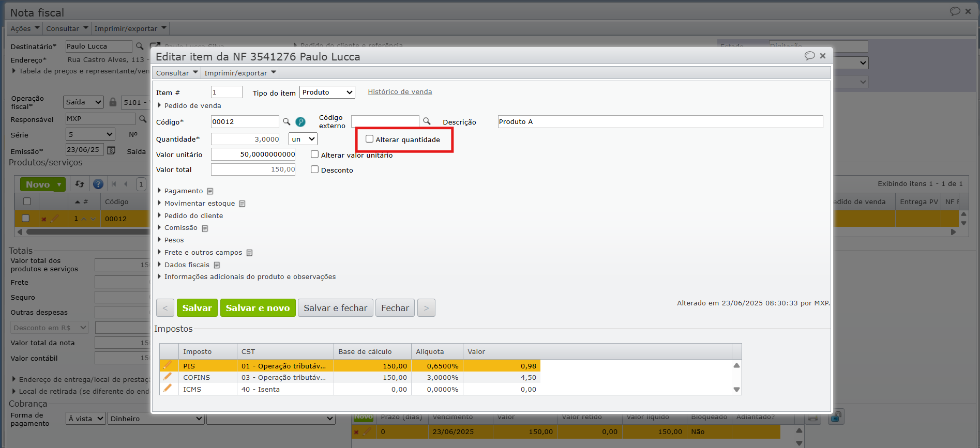The height and width of the screenshot is (448, 980).
Task: Expand the Pedido de venda section
Action: point(189,105)
